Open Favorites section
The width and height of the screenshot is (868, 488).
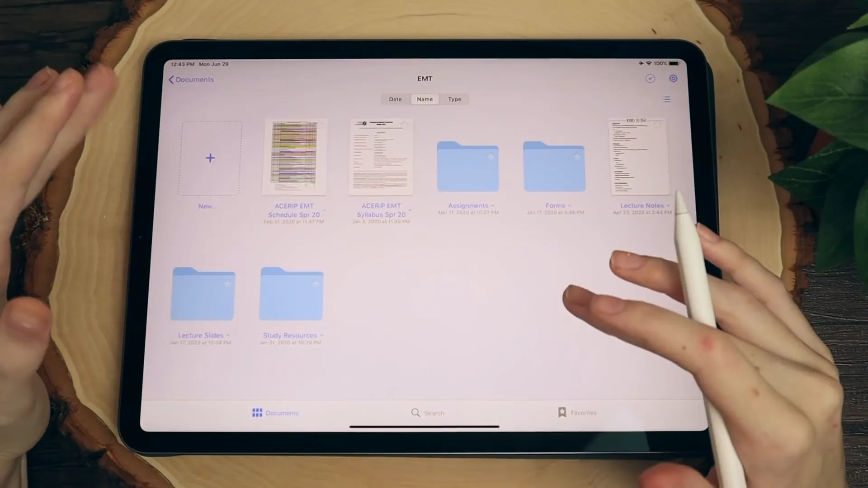[576, 413]
